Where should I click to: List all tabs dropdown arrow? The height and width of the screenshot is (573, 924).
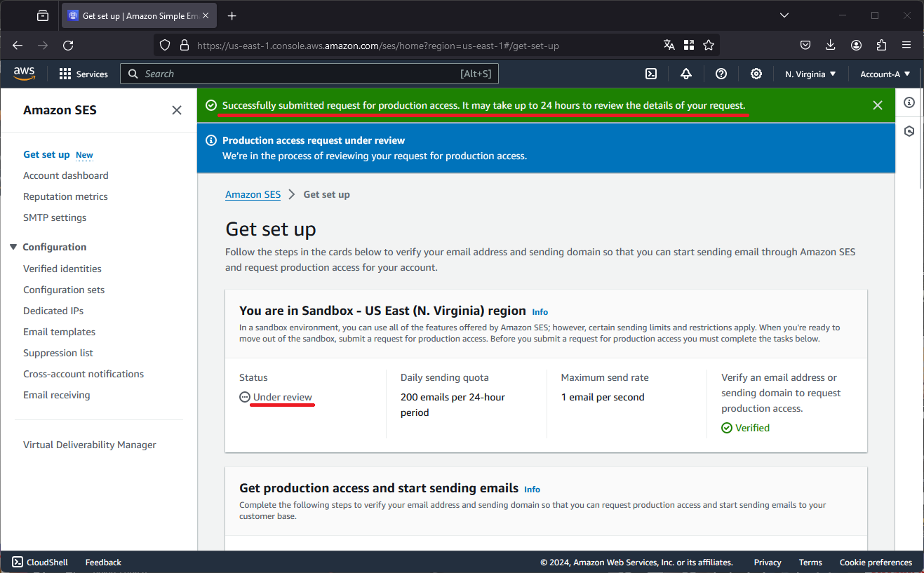(x=785, y=15)
